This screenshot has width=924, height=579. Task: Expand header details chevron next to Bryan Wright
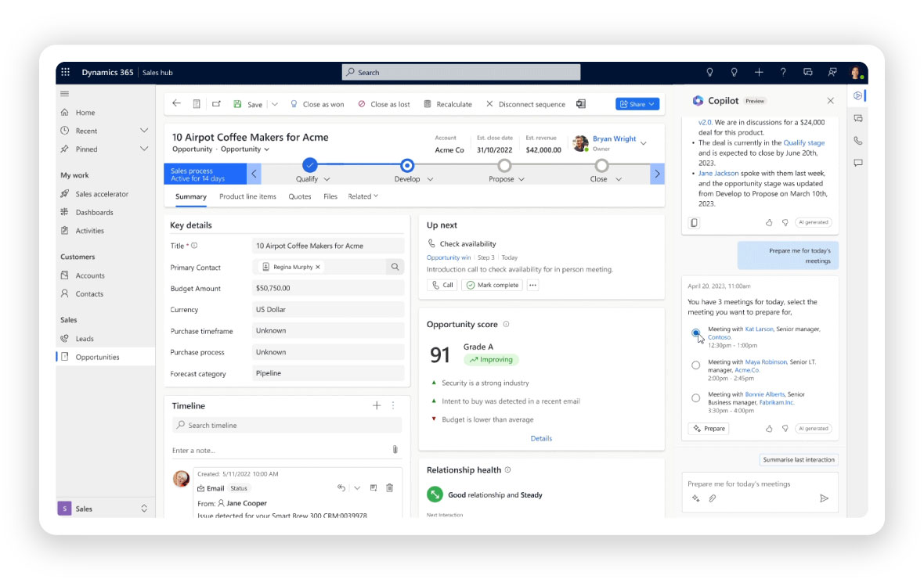click(644, 143)
